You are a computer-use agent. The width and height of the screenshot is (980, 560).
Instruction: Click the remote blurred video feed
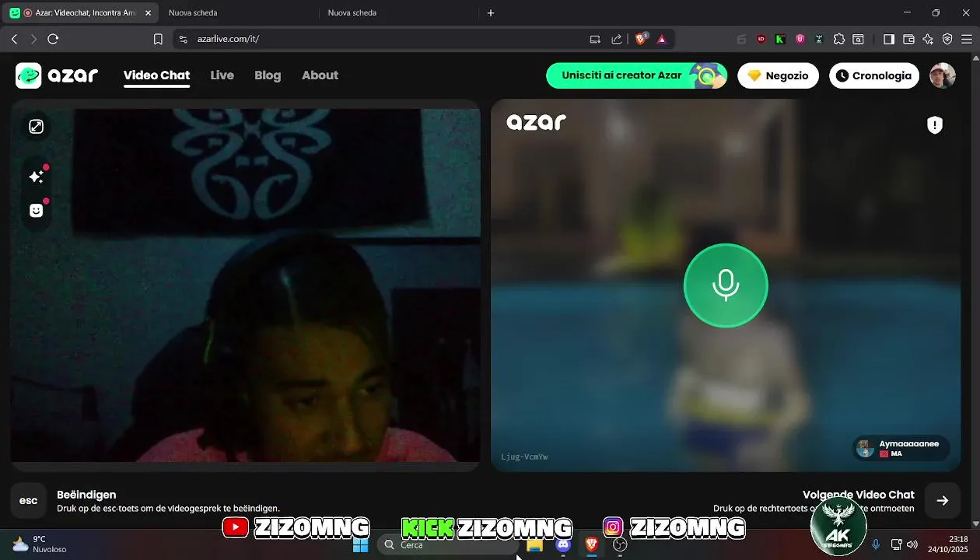(726, 285)
